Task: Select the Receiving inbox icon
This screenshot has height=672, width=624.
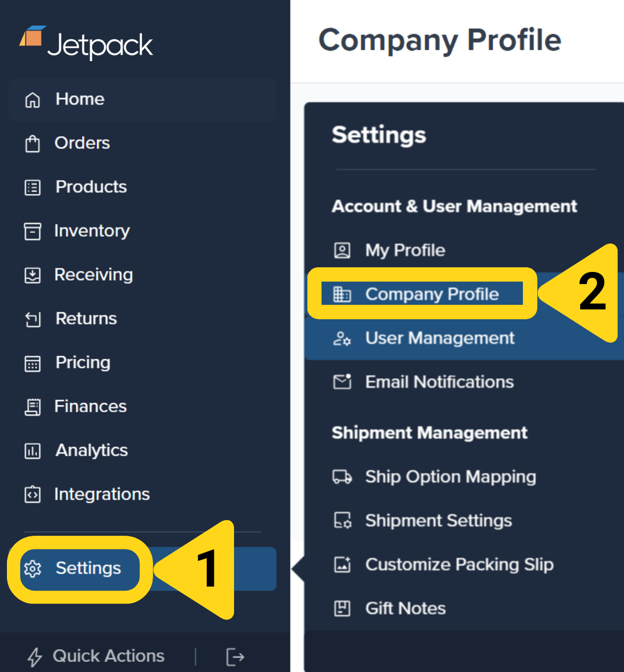Action: pyautogui.click(x=34, y=274)
